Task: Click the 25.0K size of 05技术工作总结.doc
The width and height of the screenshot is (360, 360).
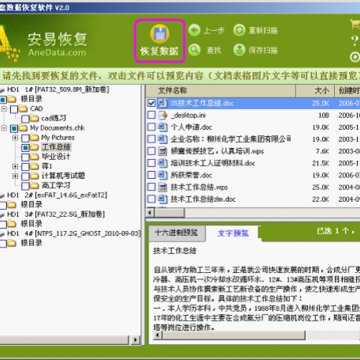Action: (321, 103)
